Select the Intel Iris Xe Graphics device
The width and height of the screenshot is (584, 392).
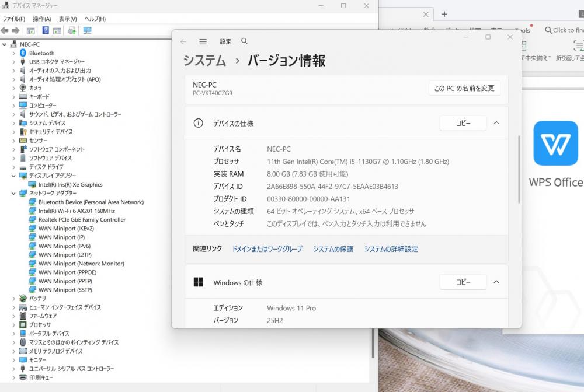pos(70,185)
